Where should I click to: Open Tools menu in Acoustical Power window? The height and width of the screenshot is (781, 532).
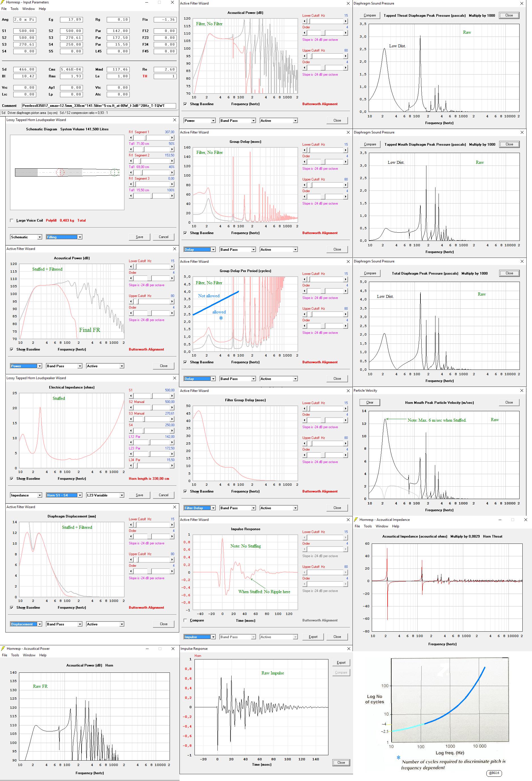15,655
